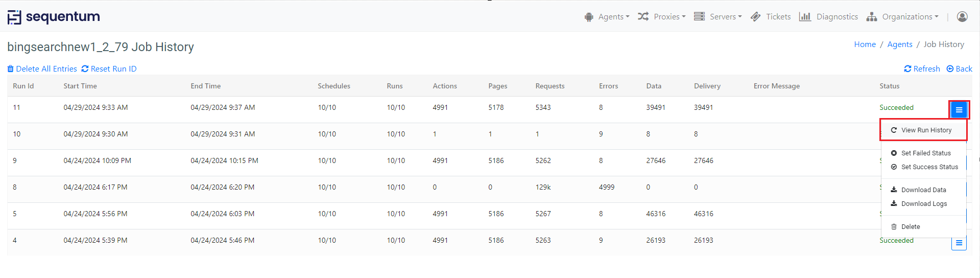980x278 pixels.
Task: Select Download Data from the menu
Action: point(923,190)
